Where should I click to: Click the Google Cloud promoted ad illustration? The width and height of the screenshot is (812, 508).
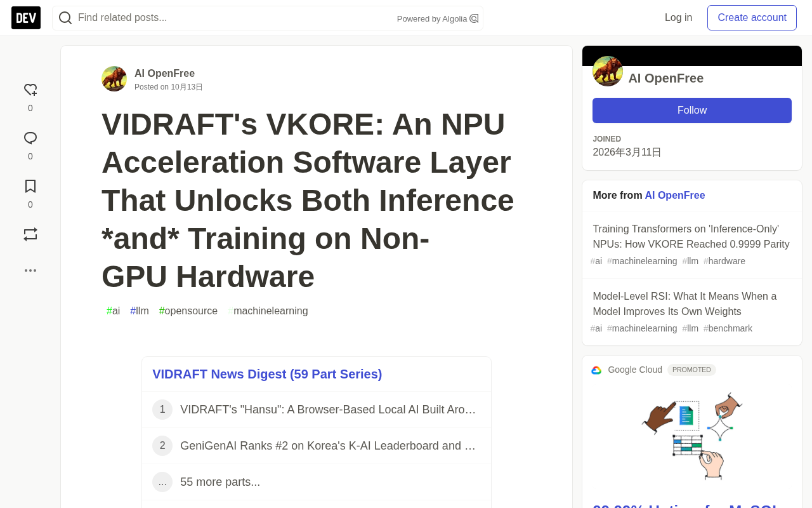(x=692, y=436)
